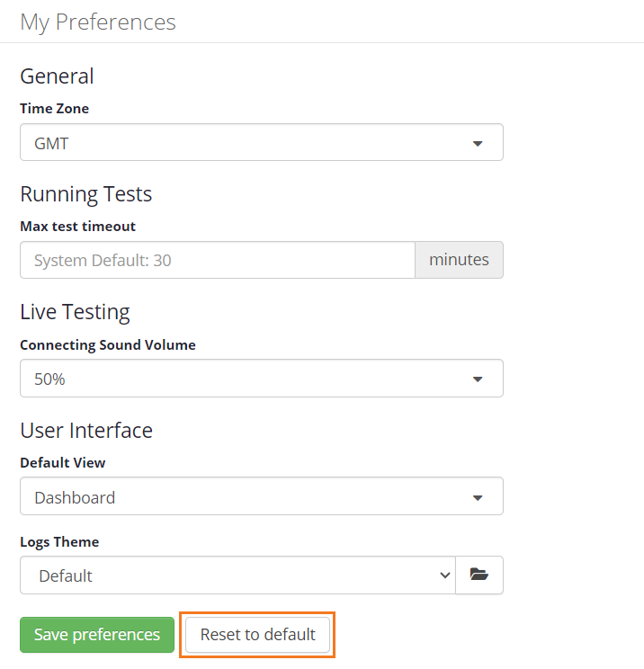Click the 'My Preferences' page title
This screenshot has width=644, height=669.
coord(98,22)
